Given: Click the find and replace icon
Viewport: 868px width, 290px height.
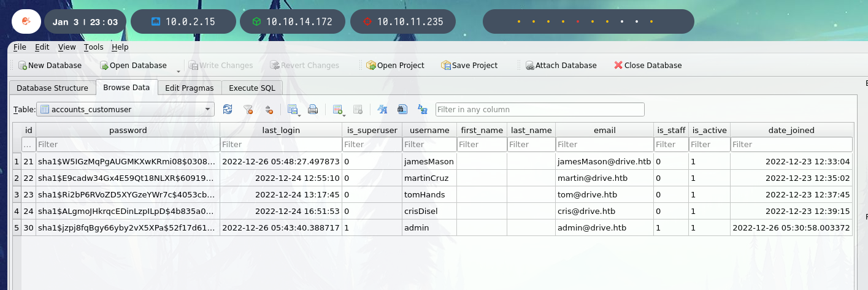Looking at the screenshot, I should click(423, 110).
